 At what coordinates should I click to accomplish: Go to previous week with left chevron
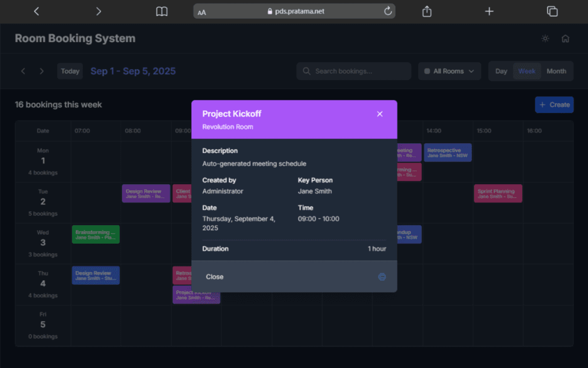coord(23,71)
